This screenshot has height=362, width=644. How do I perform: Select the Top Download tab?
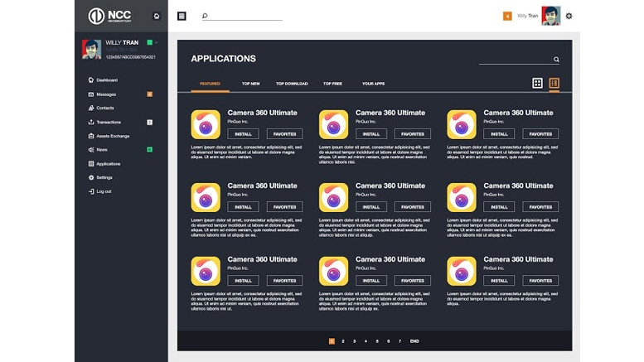tap(292, 84)
